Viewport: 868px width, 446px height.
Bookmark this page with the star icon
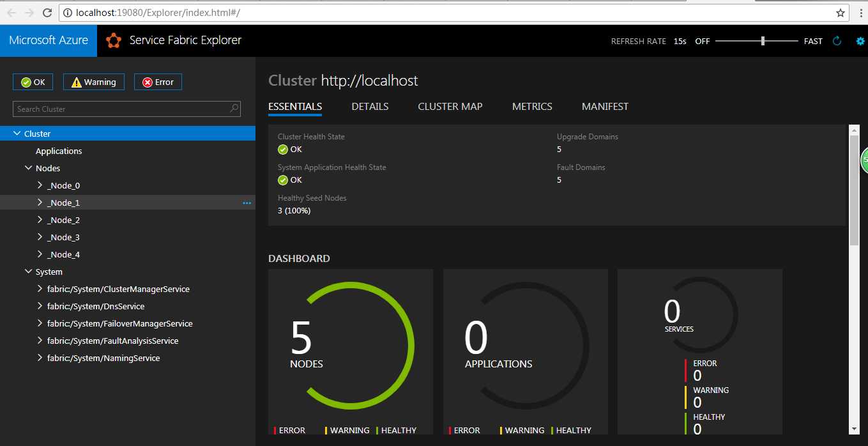tap(841, 12)
